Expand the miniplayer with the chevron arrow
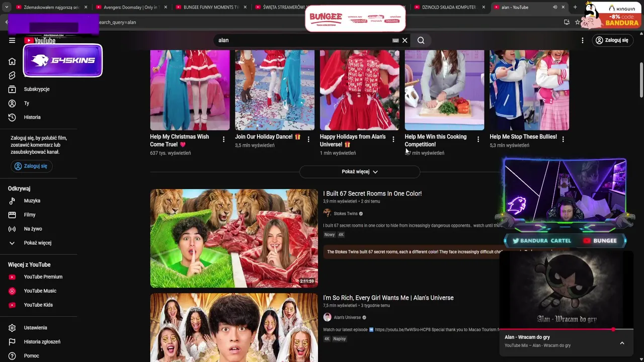 pyautogui.click(x=622, y=343)
